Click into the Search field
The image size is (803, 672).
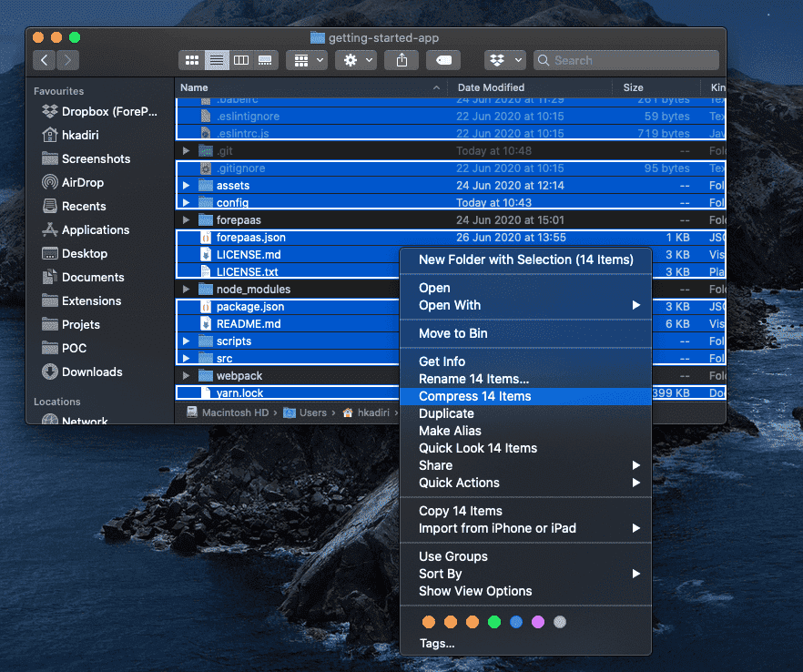click(x=625, y=60)
